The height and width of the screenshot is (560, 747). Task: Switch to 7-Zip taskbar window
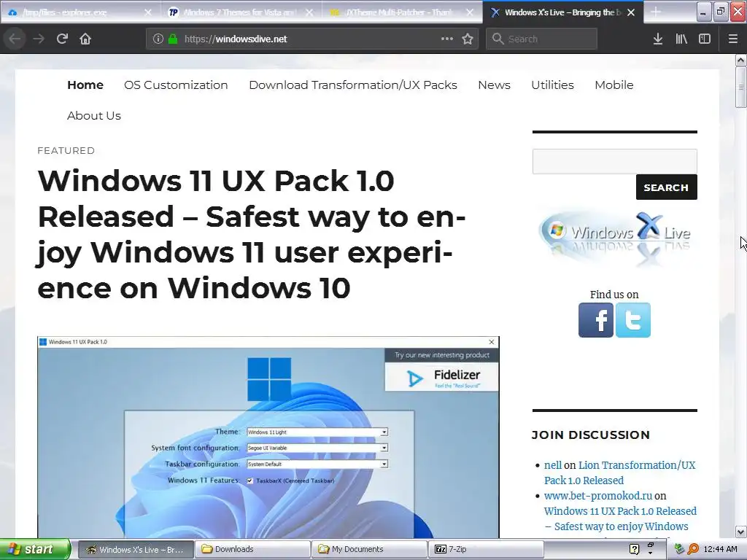(487, 549)
